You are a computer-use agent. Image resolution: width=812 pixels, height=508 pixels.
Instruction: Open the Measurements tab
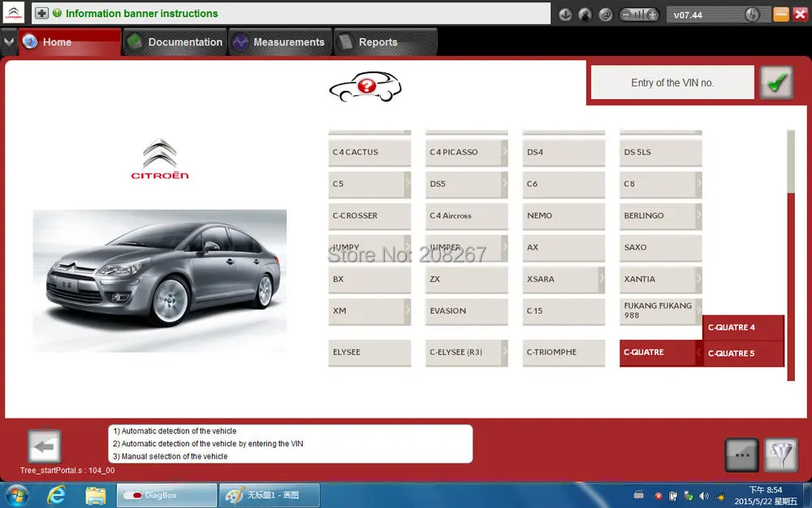279,42
